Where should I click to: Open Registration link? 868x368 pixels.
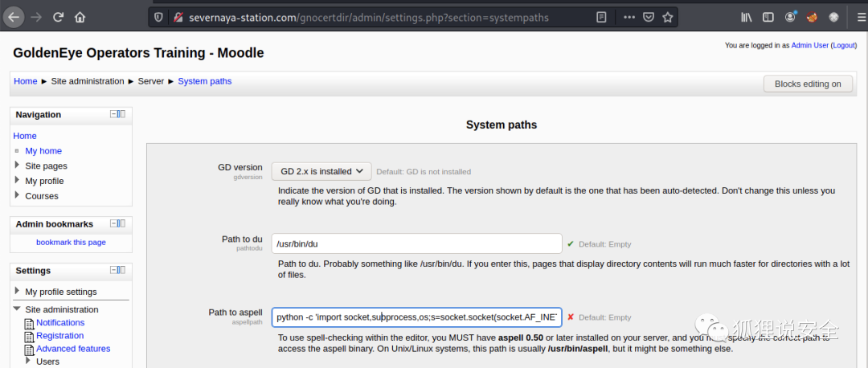click(60, 335)
